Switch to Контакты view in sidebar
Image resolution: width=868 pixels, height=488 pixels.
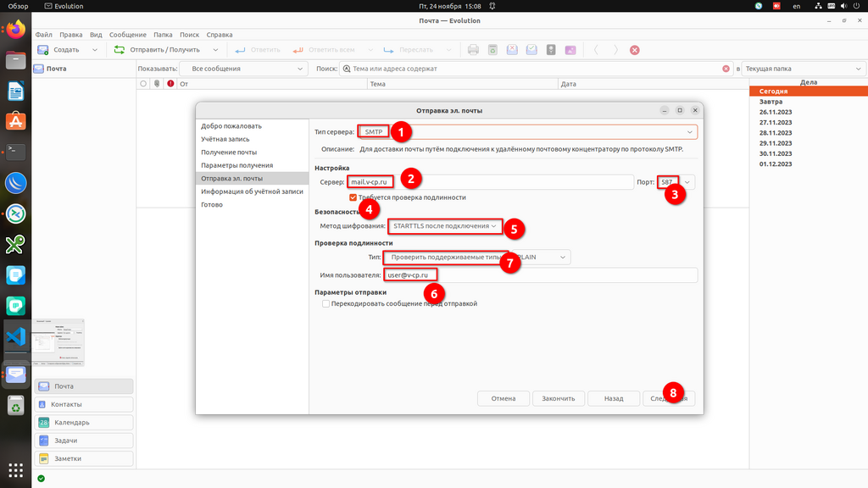pos(85,404)
